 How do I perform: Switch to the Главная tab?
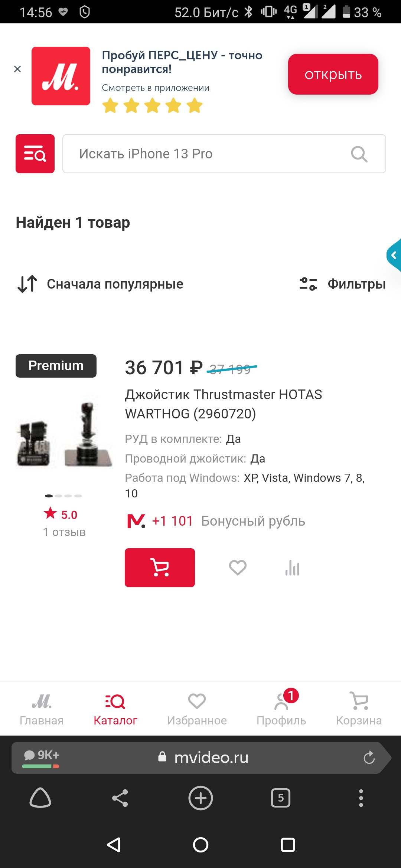point(42,708)
